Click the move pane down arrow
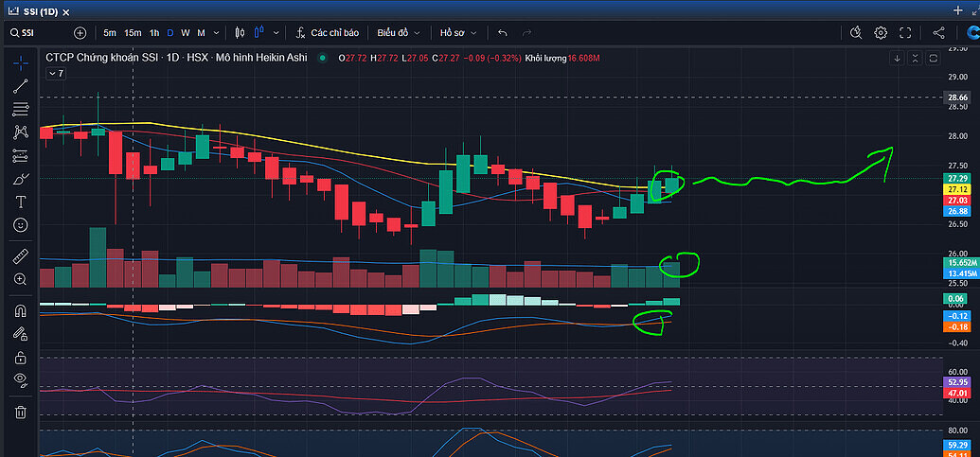Viewport: 980px width, 457px height. [x=897, y=58]
